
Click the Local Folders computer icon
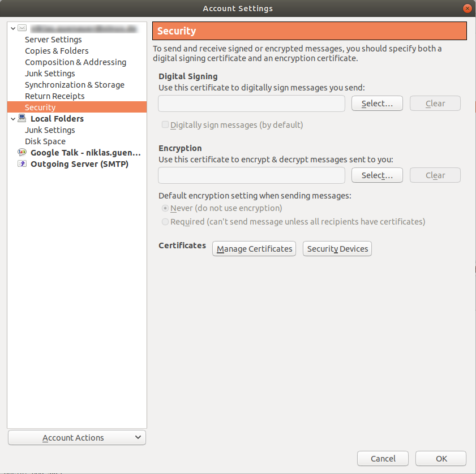pos(22,118)
